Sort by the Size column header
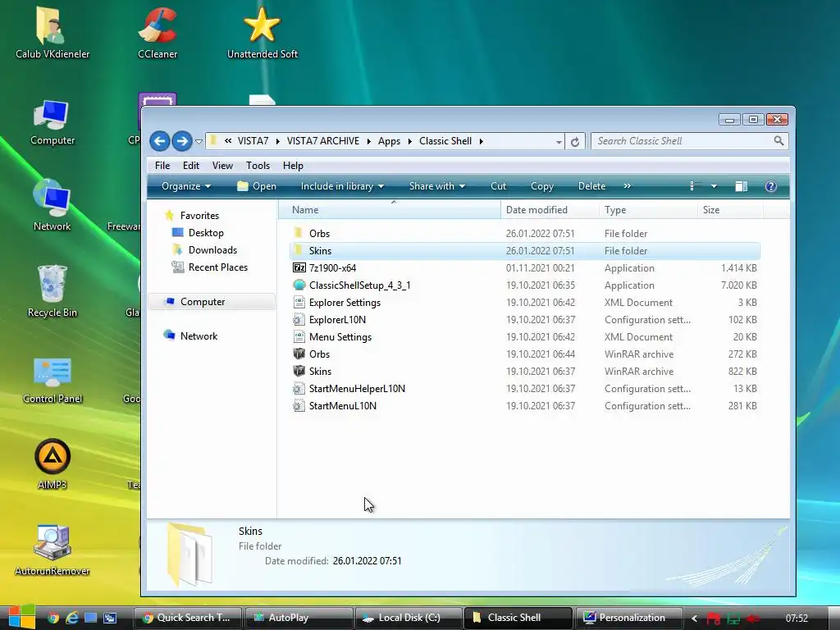Image resolution: width=840 pixels, height=630 pixels. click(730, 210)
